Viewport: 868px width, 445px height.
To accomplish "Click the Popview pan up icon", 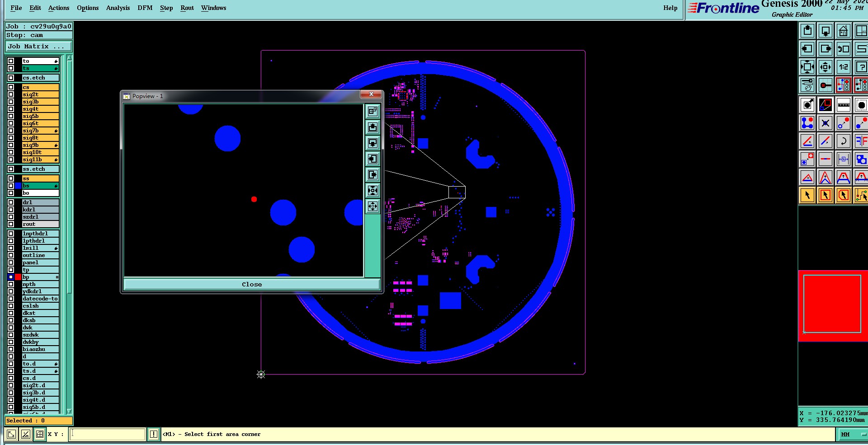I will pyautogui.click(x=373, y=127).
